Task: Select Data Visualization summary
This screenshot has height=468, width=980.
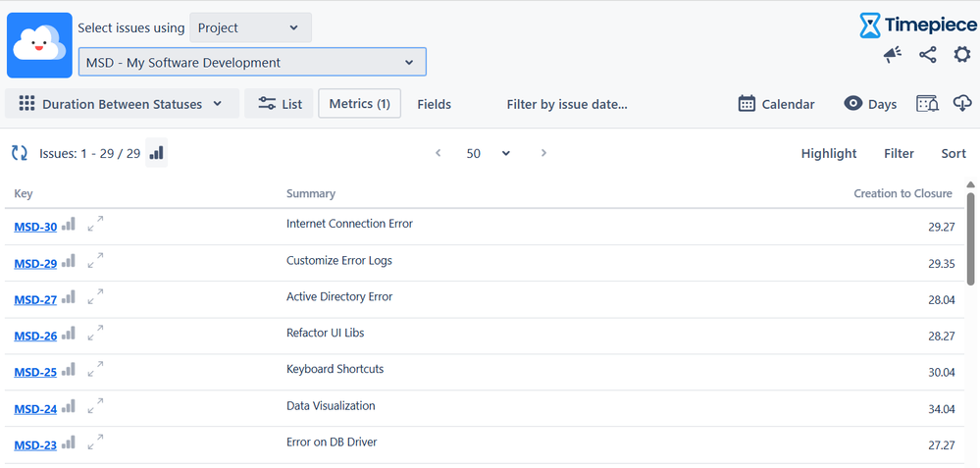Action: [x=331, y=405]
